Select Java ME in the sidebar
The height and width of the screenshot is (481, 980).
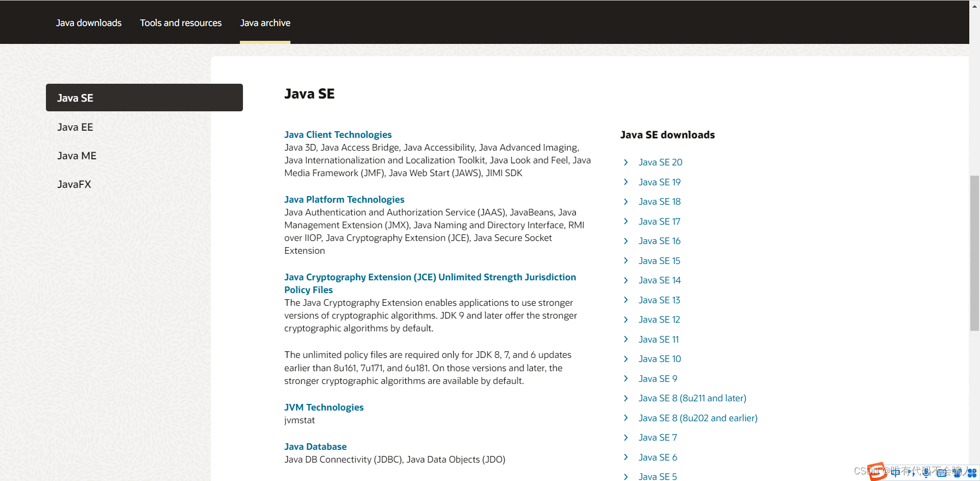pyautogui.click(x=77, y=156)
